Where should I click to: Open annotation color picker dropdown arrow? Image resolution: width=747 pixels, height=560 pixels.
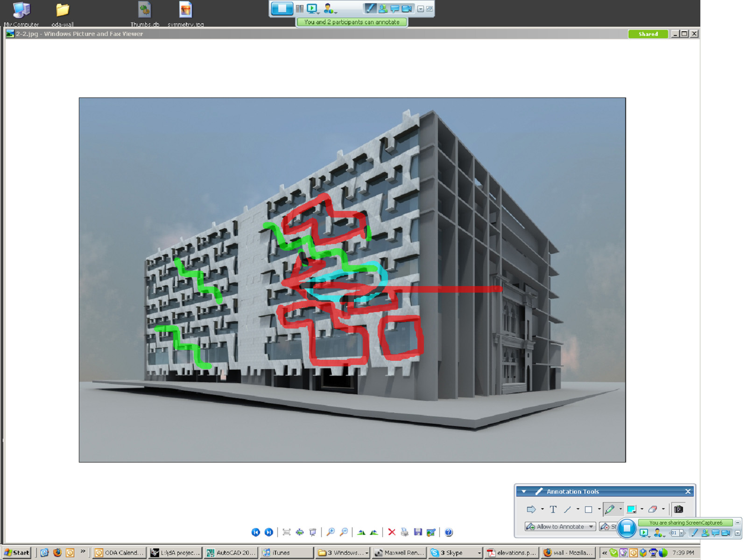[x=642, y=509]
